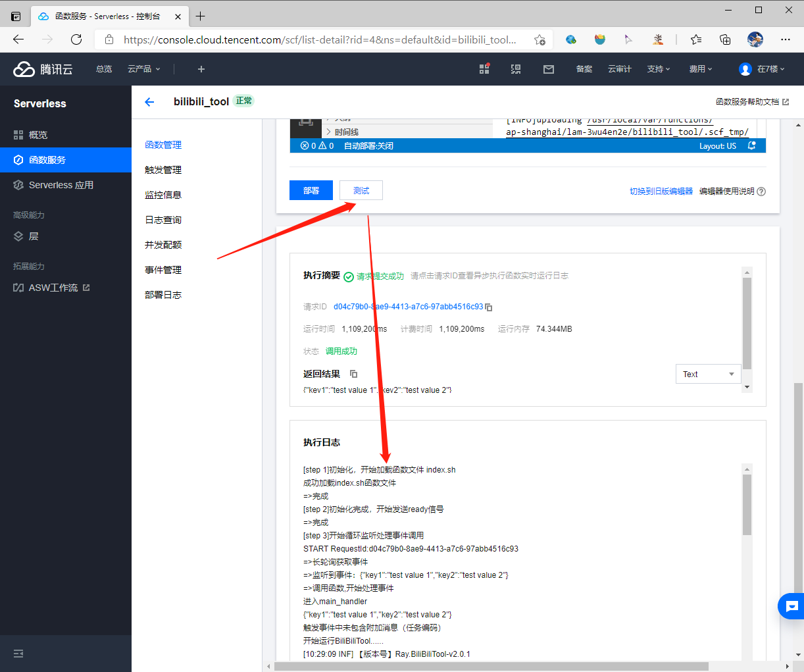Open the 支持 menu
Viewport: 804px width, 672px height.
pos(659,69)
